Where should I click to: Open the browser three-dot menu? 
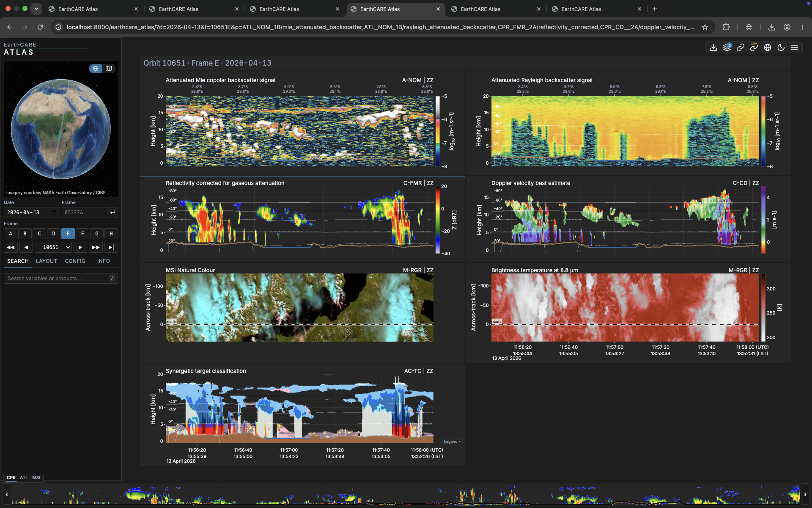pyautogui.click(x=802, y=27)
